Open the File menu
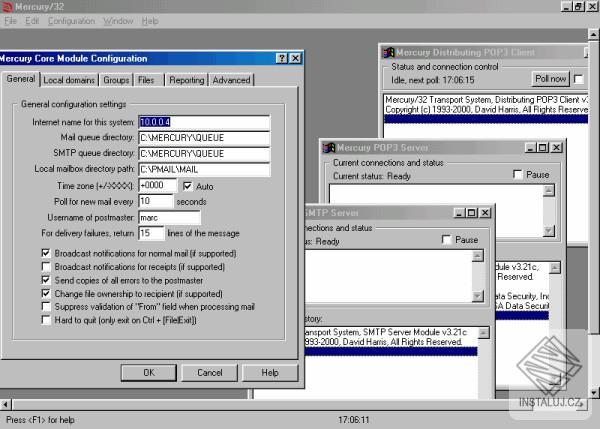600x429 pixels. [x=10, y=21]
